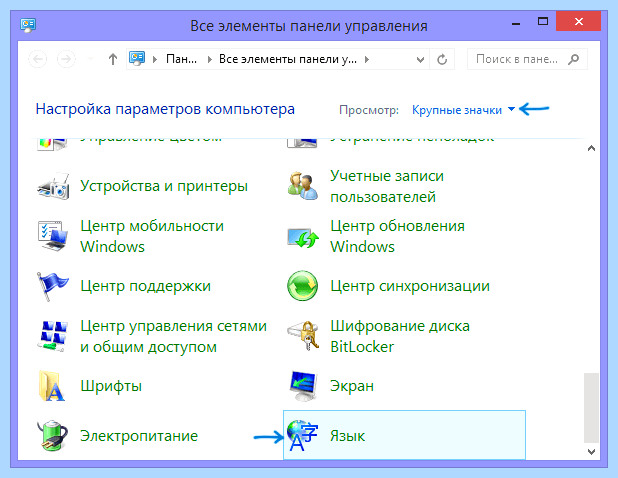Click the Windows Update green arrows icon
The width and height of the screenshot is (618, 478).
302,238
